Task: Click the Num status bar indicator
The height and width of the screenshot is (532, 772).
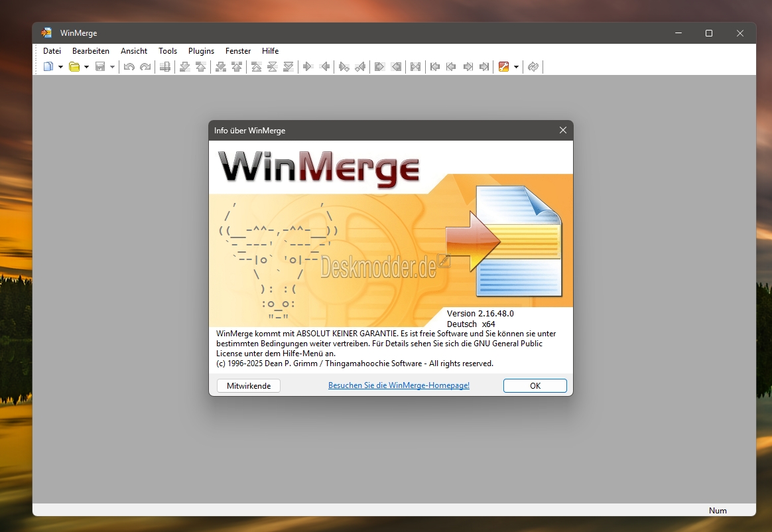Action: [718, 510]
